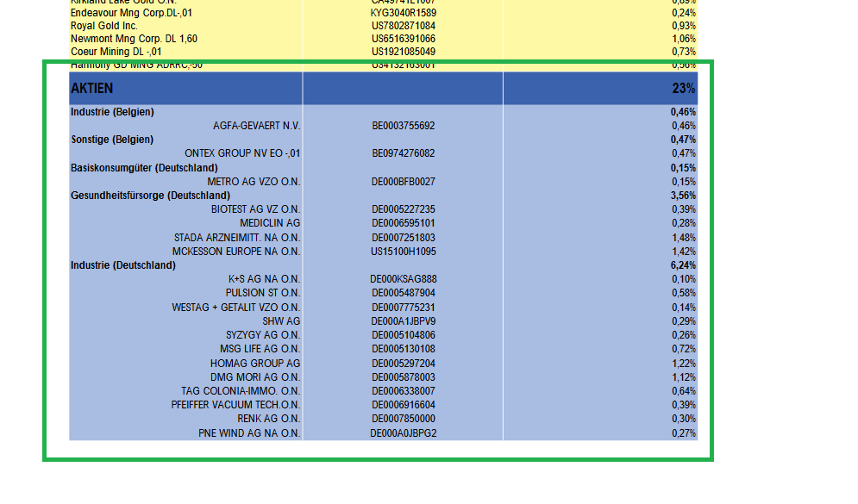Select ISIN DE0005297204

click(404, 363)
